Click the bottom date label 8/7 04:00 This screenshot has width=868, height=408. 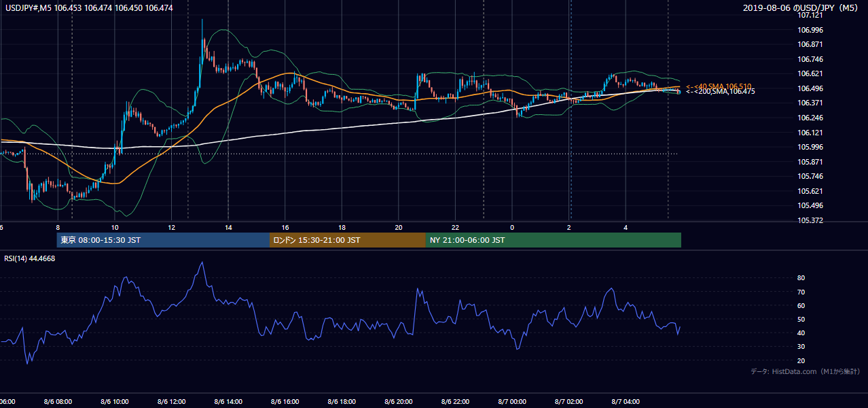pos(626,402)
